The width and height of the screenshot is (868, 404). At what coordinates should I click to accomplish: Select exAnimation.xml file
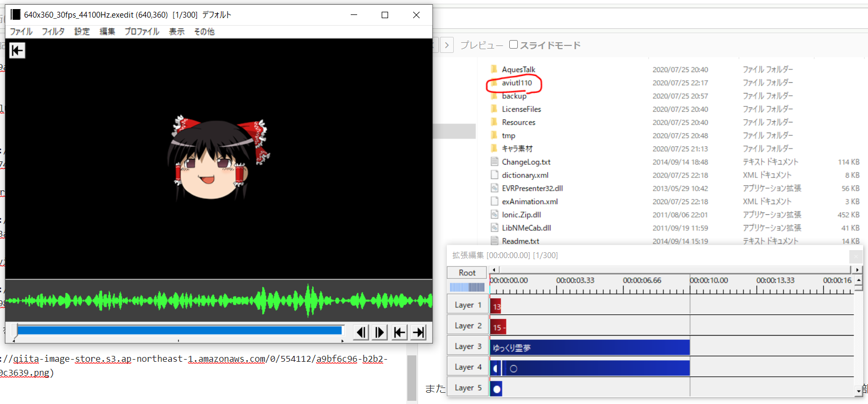(530, 201)
